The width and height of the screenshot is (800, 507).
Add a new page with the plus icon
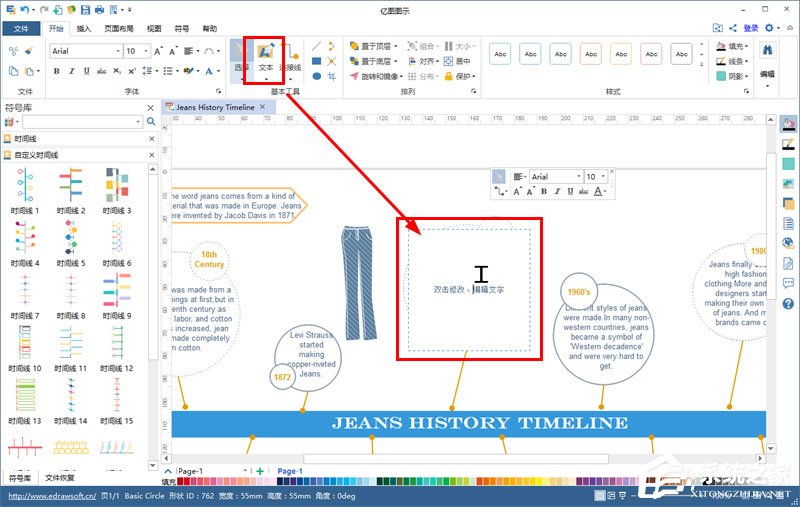tap(260, 471)
